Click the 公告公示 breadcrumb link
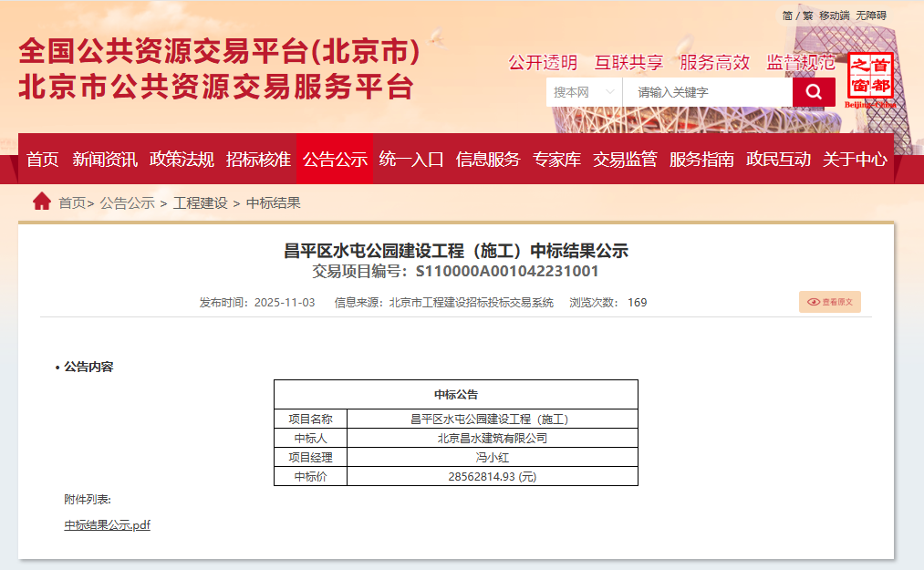Screen dimensions: 924x570 (127, 203)
